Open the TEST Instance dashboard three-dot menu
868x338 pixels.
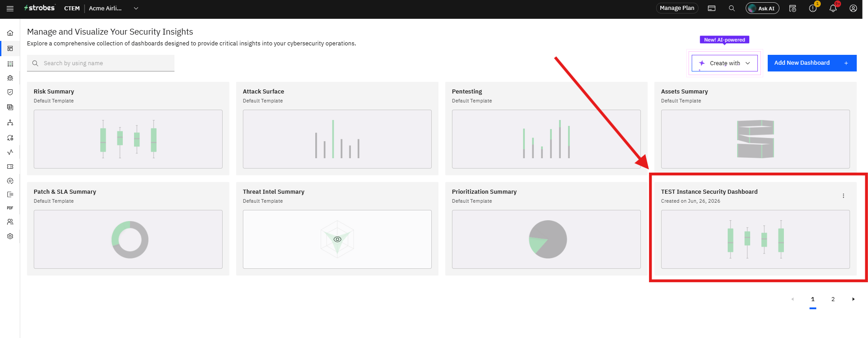843,196
